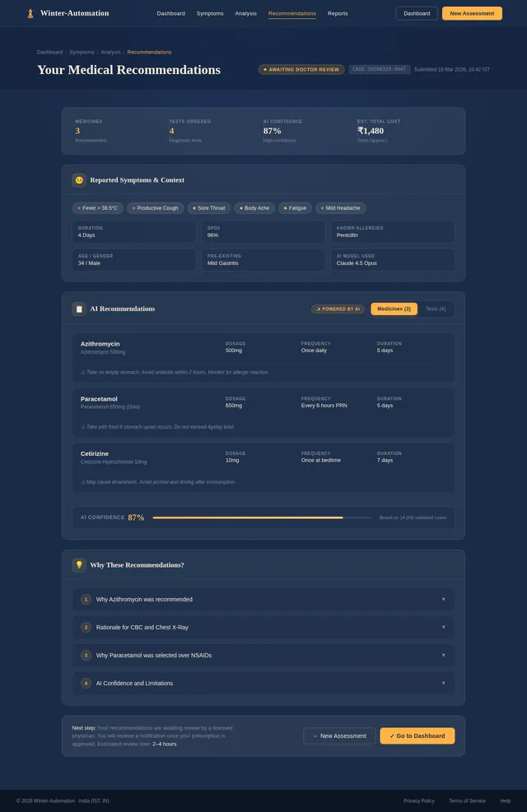Open the Help footer link
This screenshot has width=527, height=812.
pos(506,800)
